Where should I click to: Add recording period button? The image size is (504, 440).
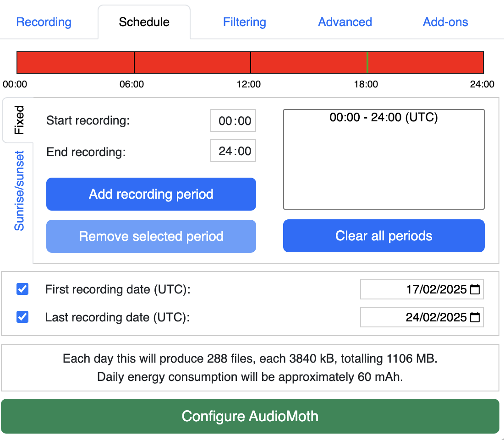(151, 194)
